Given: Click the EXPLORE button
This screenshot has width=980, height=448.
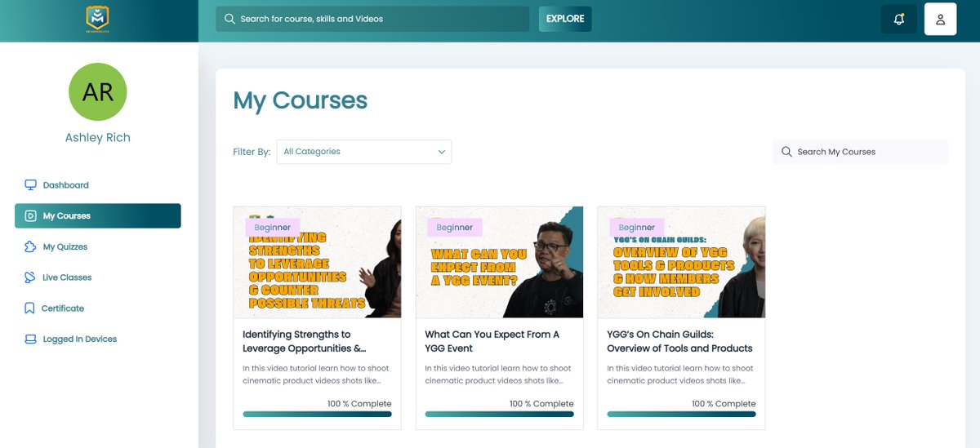Looking at the screenshot, I should pyautogui.click(x=565, y=19).
